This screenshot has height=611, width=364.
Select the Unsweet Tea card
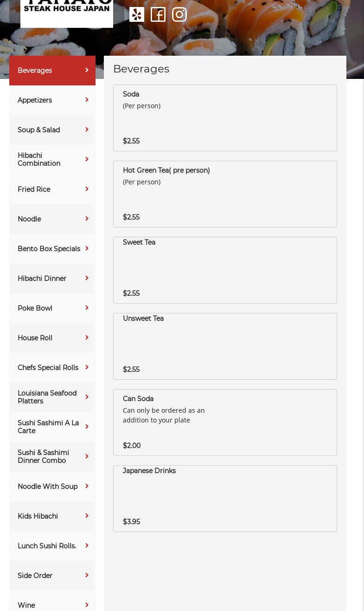[x=225, y=346]
